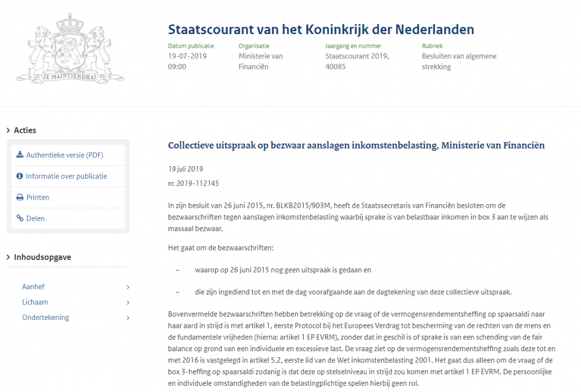Click the Dutch royal coat of arms logo
581x392 pixels.
click(70, 48)
